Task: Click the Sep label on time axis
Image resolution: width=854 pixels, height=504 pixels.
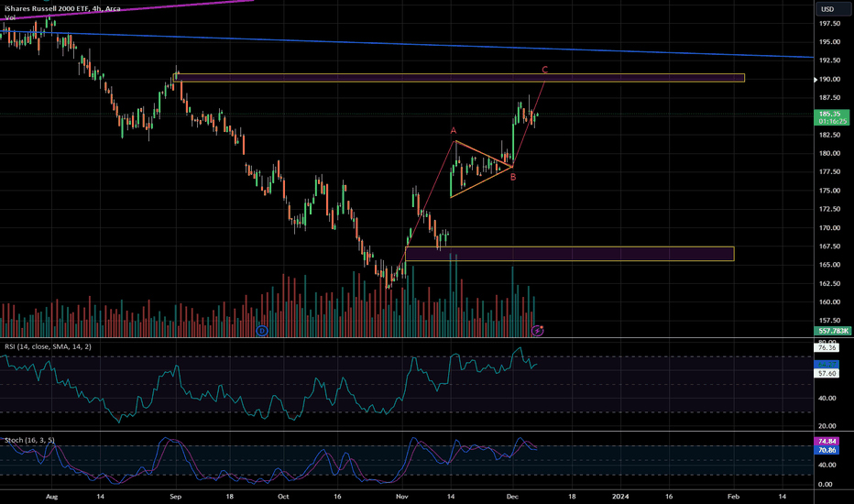Action: 175,497
